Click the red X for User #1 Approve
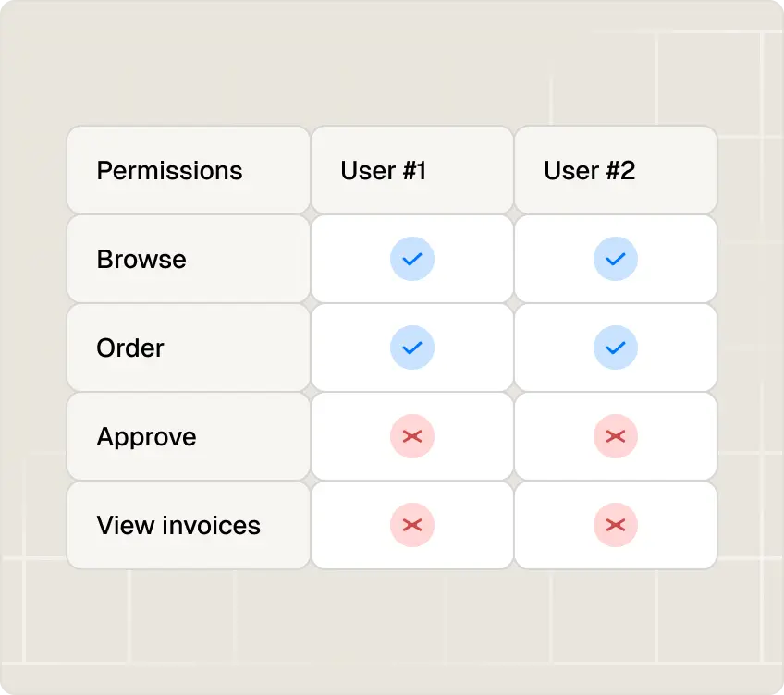This screenshot has width=784, height=695. (412, 436)
